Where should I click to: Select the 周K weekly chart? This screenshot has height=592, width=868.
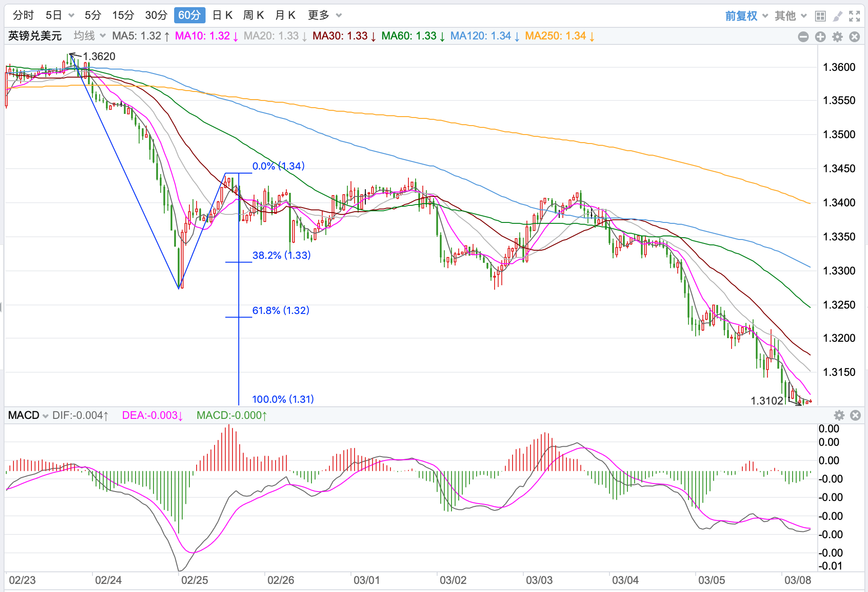(254, 15)
